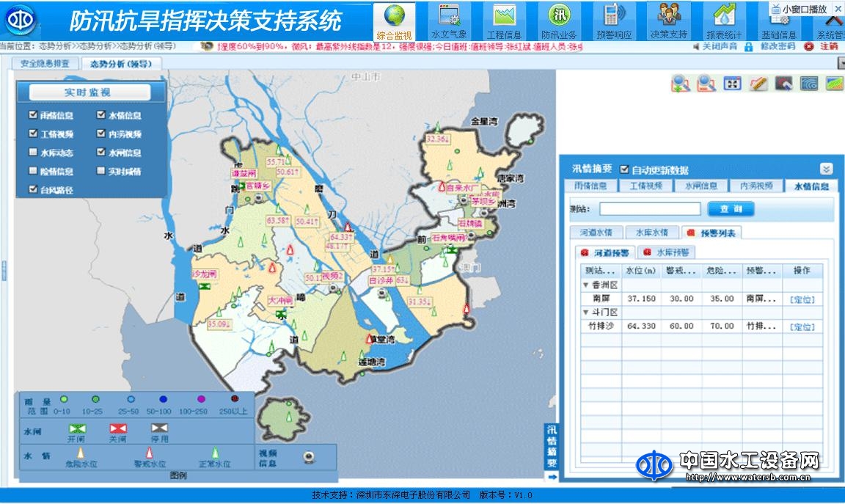Select the purple 100-250 rainfall legend swatch
This screenshot has height=504, width=845.
click(201, 398)
